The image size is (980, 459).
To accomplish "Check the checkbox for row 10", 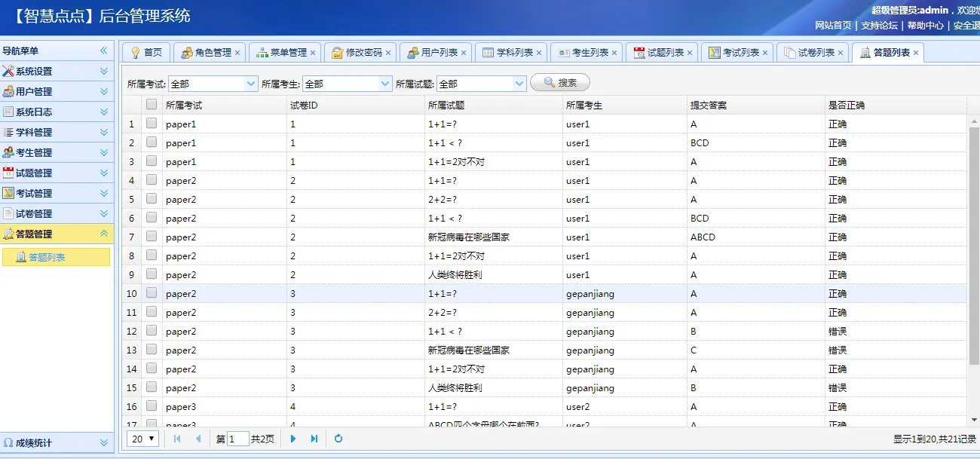I will coord(152,293).
